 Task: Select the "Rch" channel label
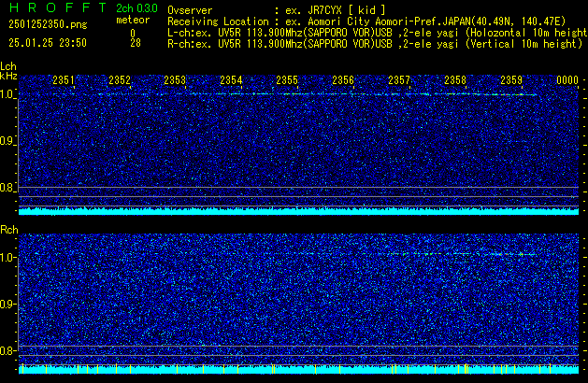(x=9, y=230)
